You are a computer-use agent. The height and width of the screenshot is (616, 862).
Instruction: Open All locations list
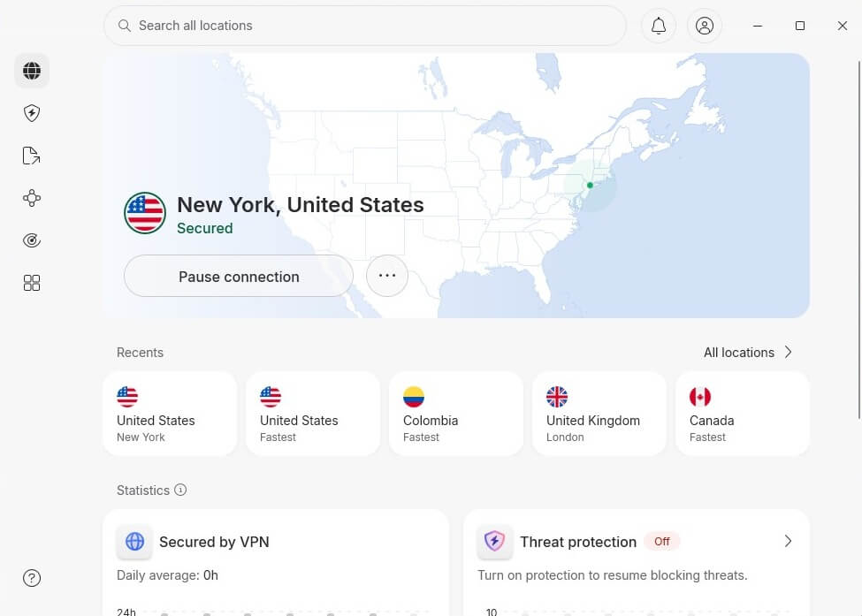(748, 353)
